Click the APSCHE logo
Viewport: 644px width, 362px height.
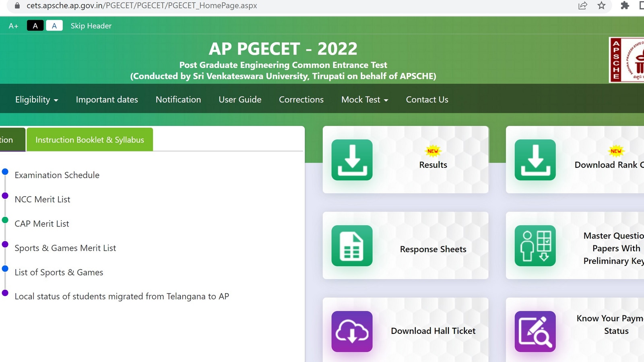(627, 60)
